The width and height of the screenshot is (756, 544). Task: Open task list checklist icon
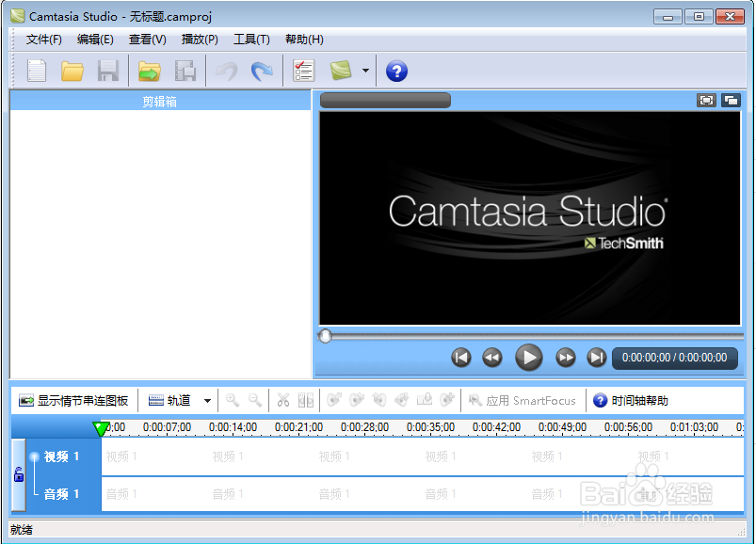tap(304, 71)
